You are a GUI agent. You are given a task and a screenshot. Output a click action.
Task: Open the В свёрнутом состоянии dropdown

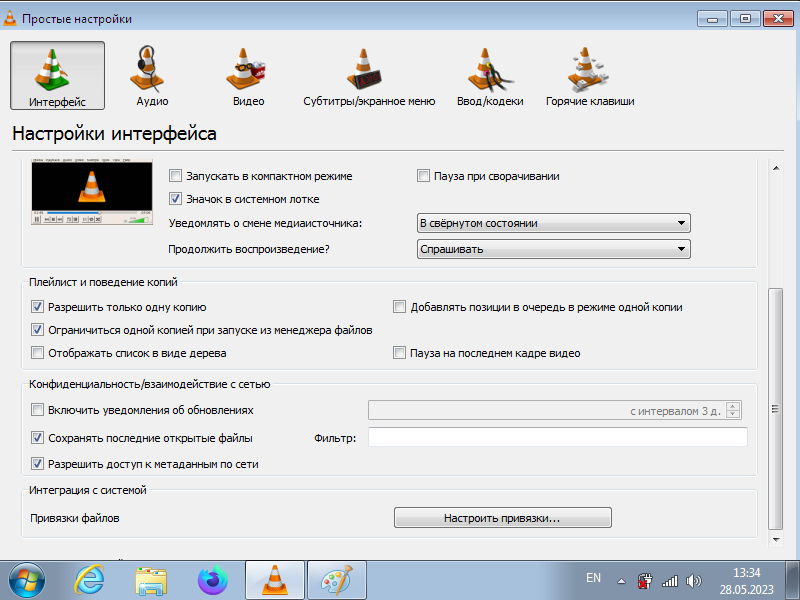554,223
